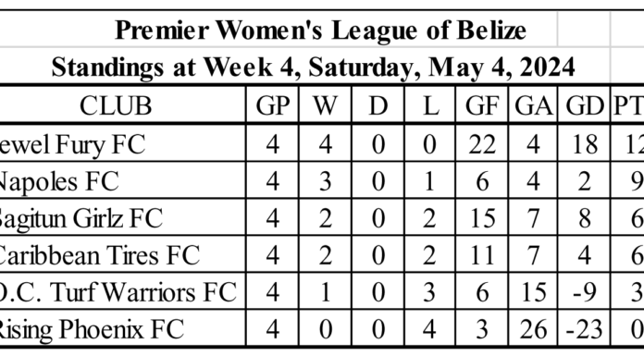
Task: Select Jewel Fury's goal difference 18
Action: pos(585,144)
